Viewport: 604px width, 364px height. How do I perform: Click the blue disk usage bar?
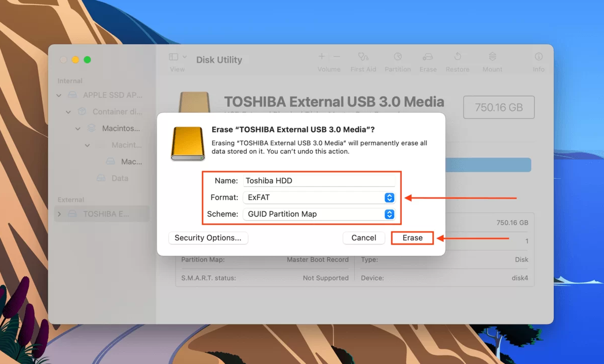click(488, 165)
